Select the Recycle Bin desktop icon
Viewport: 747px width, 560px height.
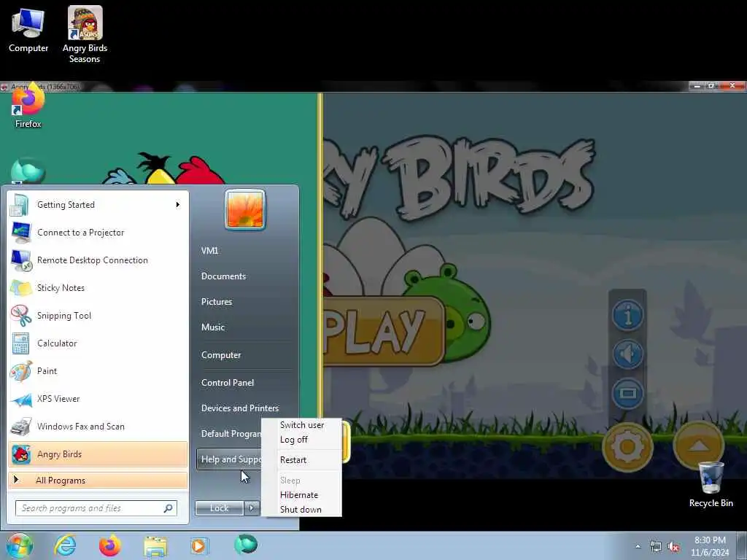tap(711, 484)
